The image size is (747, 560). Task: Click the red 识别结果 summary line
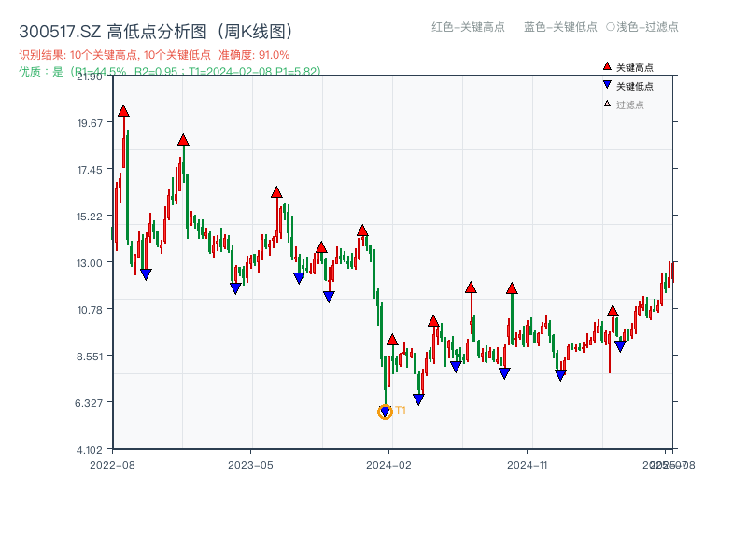(x=154, y=55)
